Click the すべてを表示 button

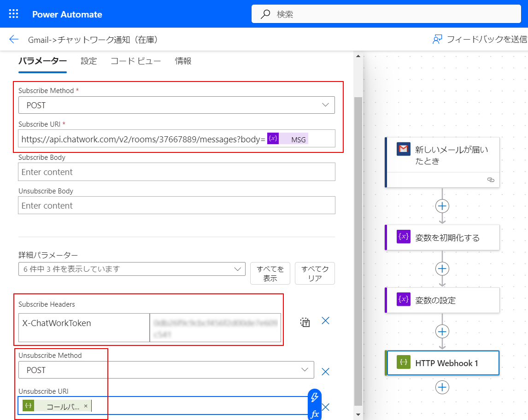(270, 273)
